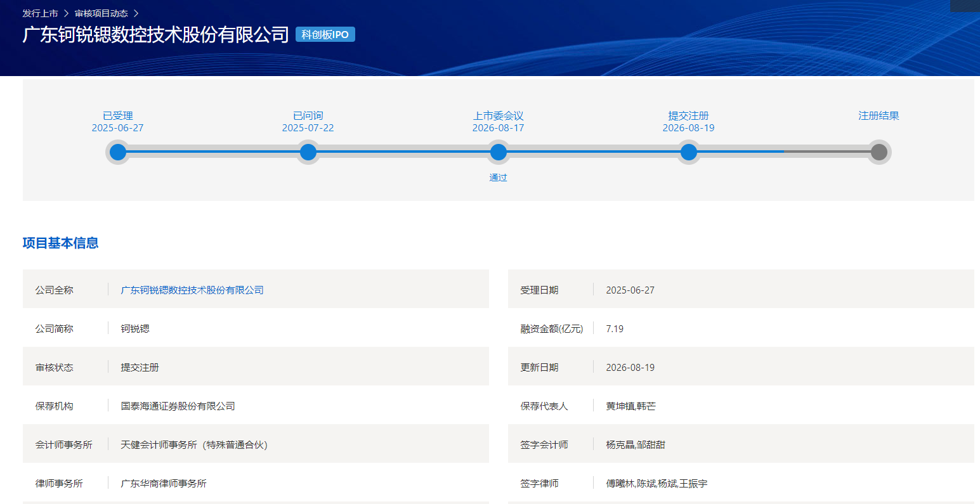Click the 保荐代表人 field label
980x504 pixels.
(x=544, y=406)
